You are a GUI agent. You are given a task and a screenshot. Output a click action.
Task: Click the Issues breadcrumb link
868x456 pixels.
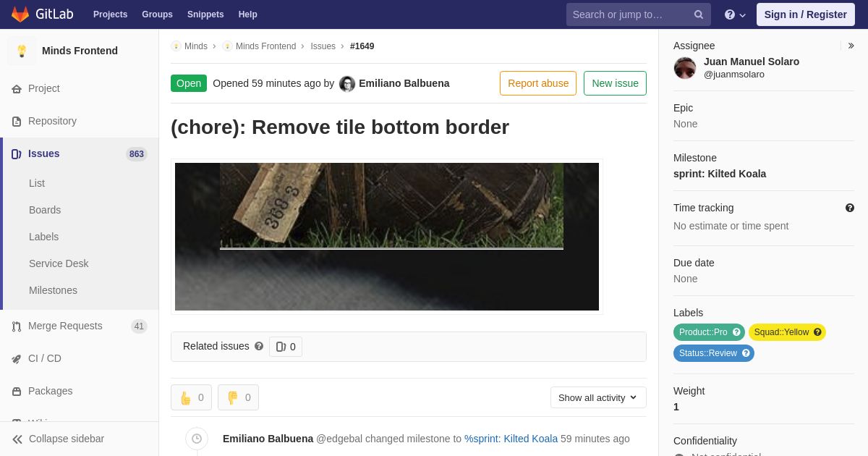click(x=323, y=46)
